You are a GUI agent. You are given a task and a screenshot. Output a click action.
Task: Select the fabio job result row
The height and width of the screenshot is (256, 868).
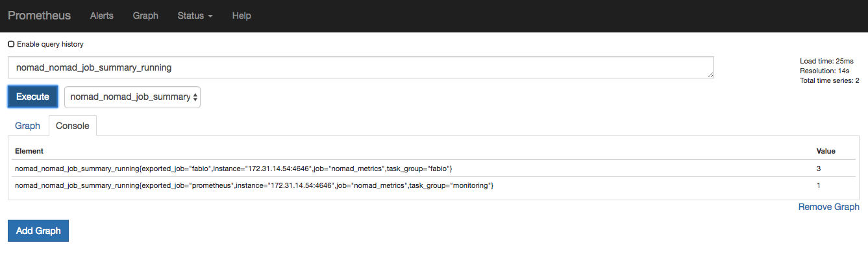point(434,169)
